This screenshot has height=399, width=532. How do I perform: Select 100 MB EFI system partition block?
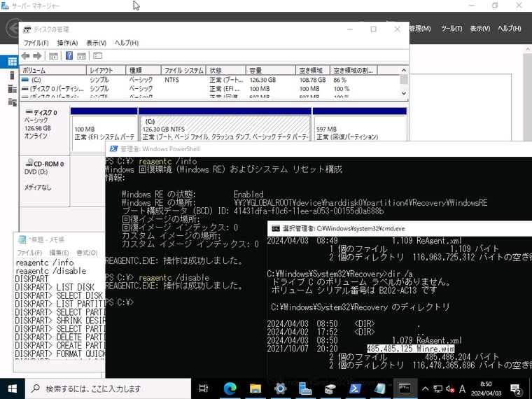click(104, 128)
